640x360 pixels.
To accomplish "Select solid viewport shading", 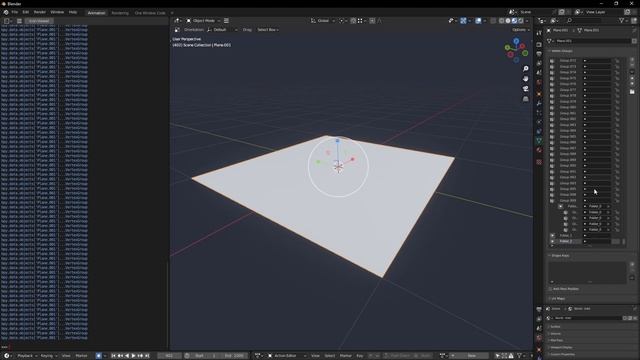I will click(508, 21).
